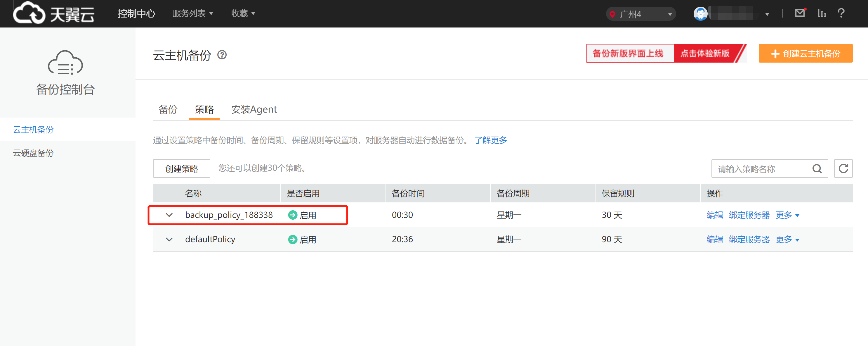This screenshot has height=346, width=868.
Task: Open the mail messages icon
Action: coord(800,13)
